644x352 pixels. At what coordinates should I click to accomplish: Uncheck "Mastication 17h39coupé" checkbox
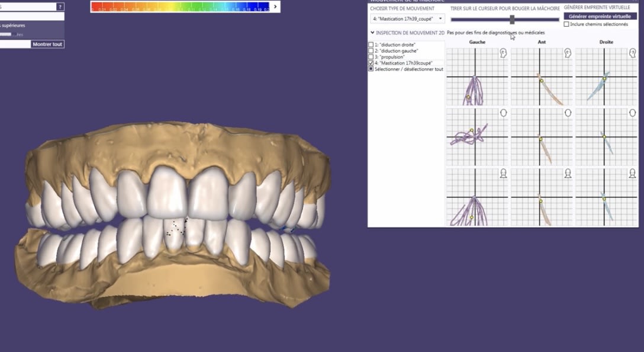371,63
